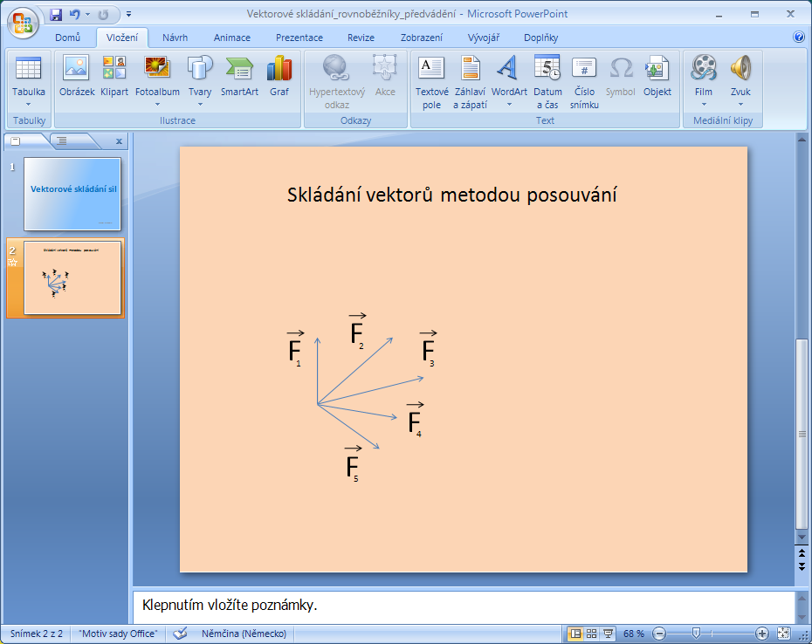Expand the Film dropdown arrow
The width and height of the screenshot is (812, 644).
point(703,105)
